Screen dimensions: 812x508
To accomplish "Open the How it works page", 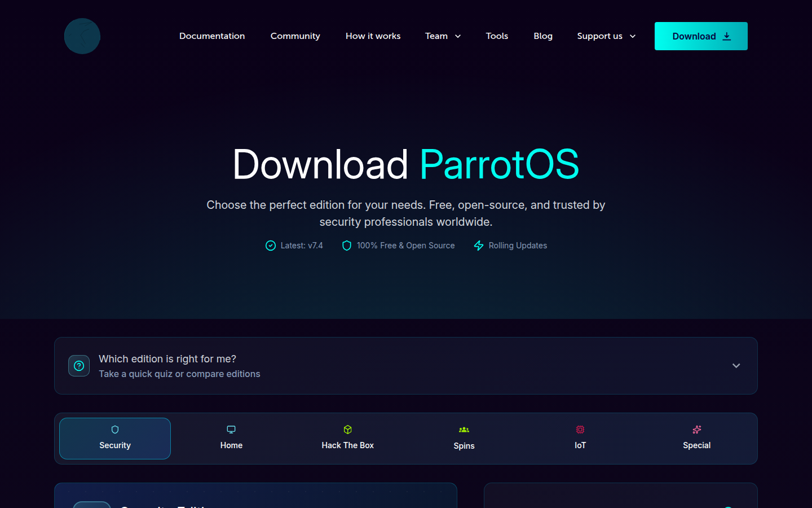I will 373,36.
